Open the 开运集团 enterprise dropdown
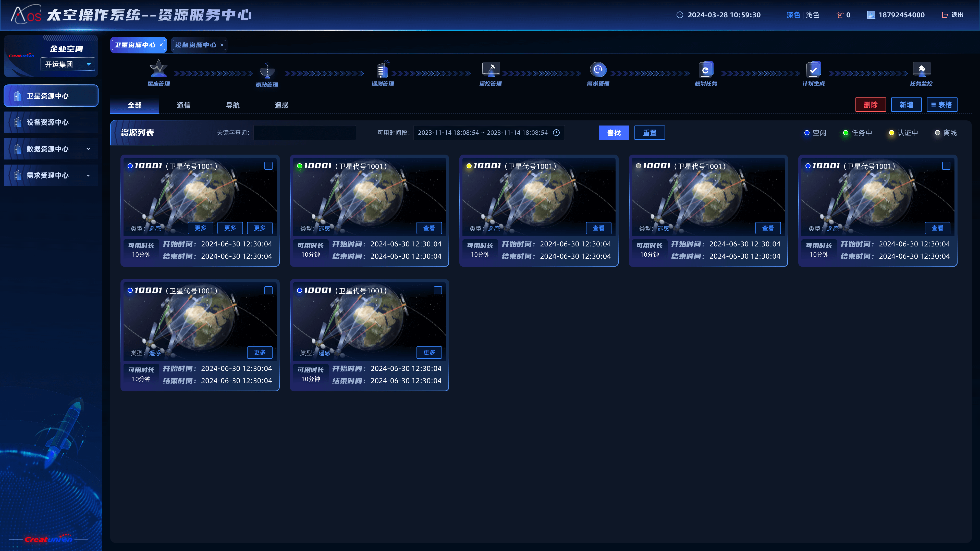 [x=68, y=64]
